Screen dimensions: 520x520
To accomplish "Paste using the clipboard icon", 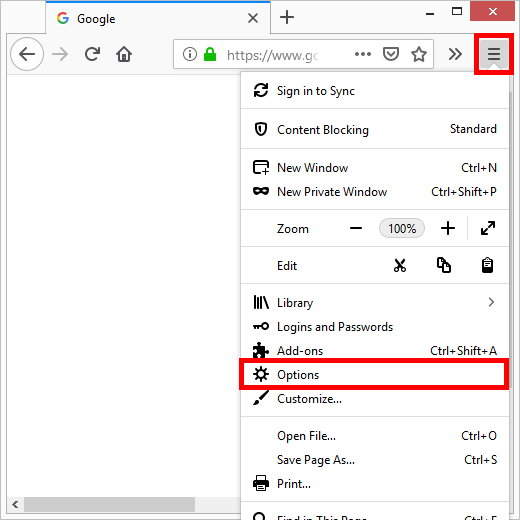I will tap(487, 266).
